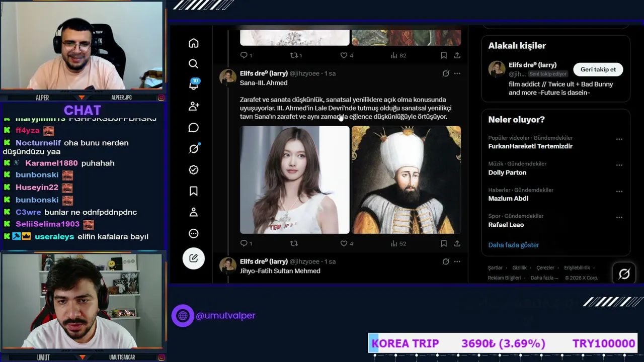Click chat username useraleys
Viewport: 644px width, 362px height.
pyautogui.click(x=54, y=237)
